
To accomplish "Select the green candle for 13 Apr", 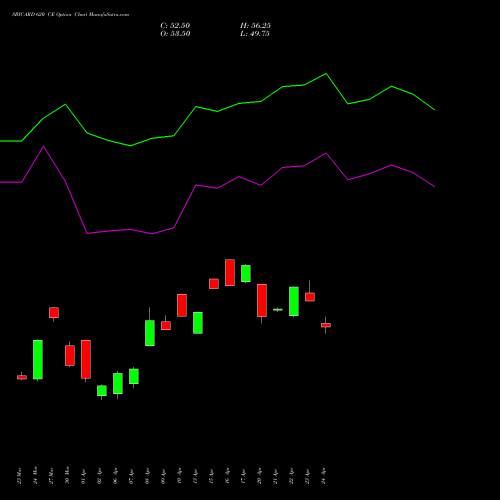I will [198, 323].
